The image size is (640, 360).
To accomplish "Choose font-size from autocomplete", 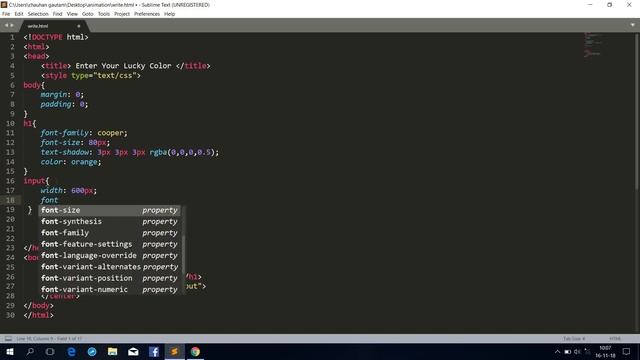I will [110, 210].
